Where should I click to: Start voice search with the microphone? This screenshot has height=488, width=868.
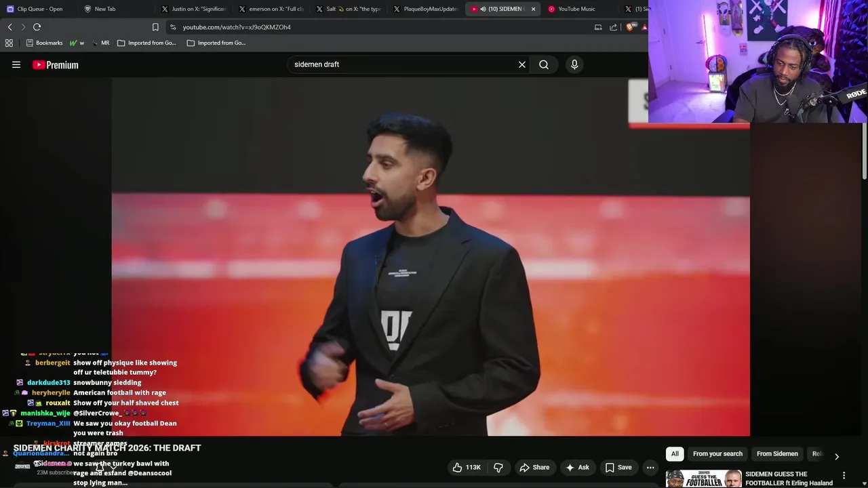tap(574, 64)
